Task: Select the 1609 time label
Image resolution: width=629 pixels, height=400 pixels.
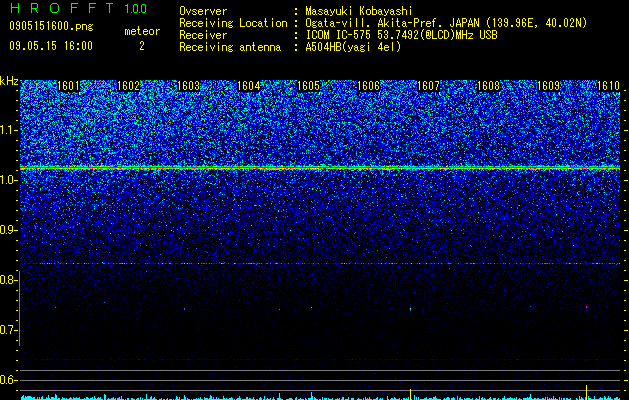Action: pyautogui.click(x=548, y=86)
